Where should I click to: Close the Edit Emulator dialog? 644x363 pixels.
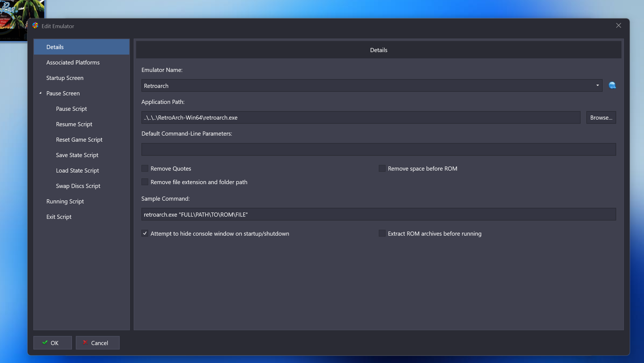click(x=619, y=26)
